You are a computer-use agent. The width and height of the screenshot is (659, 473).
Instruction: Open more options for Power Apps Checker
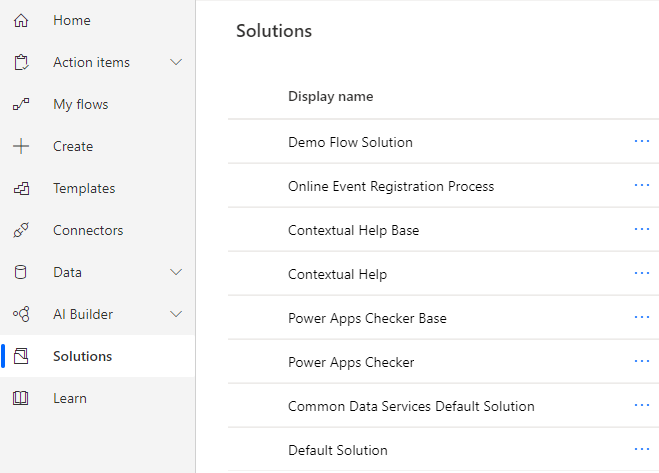pos(642,362)
